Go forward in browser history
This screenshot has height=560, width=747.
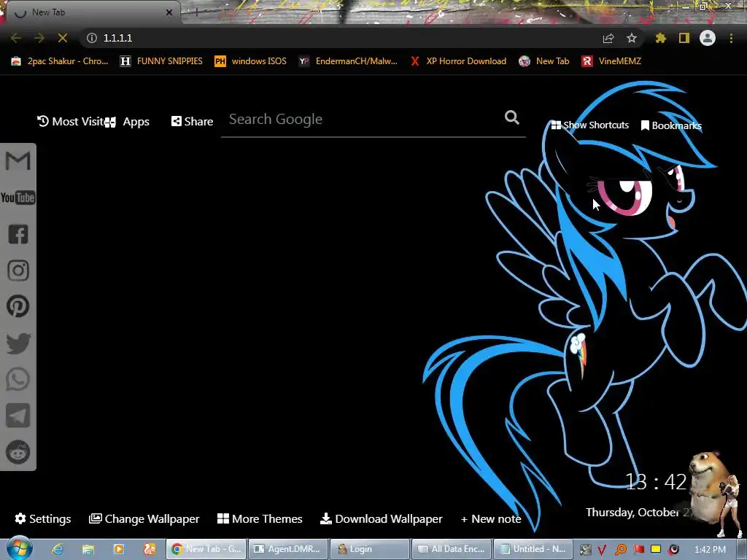pyautogui.click(x=39, y=38)
